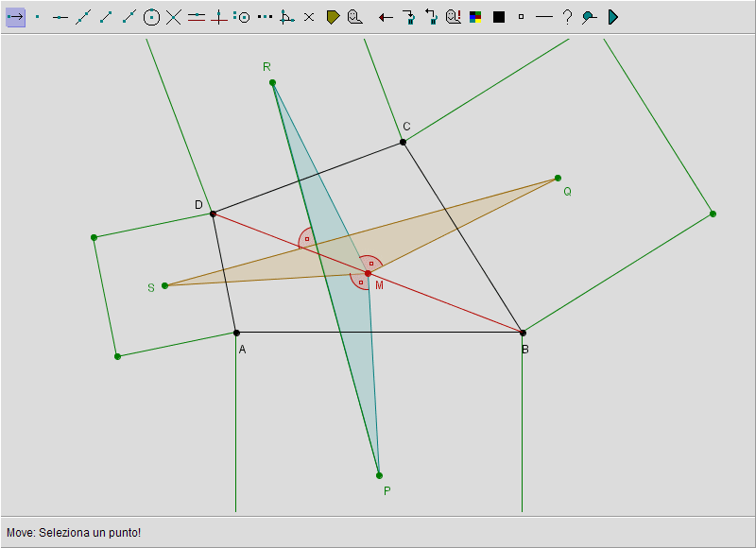Activate the Intersection tool
The height and width of the screenshot is (548, 756).
coord(174,17)
